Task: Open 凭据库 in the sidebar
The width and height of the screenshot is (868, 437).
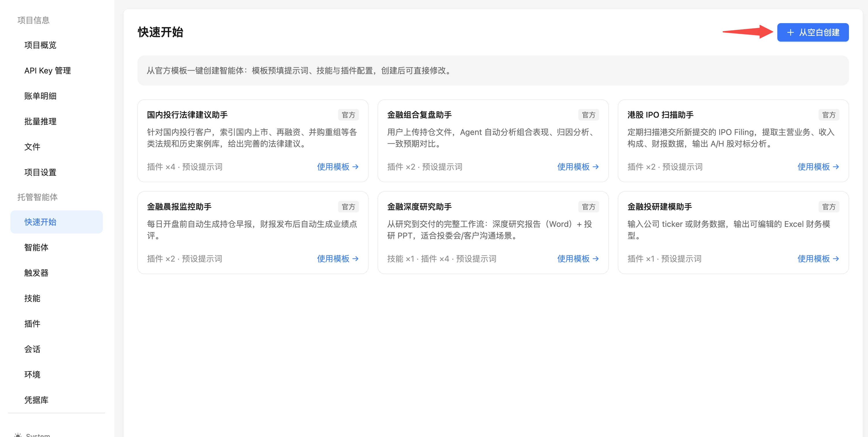Action: [x=36, y=400]
